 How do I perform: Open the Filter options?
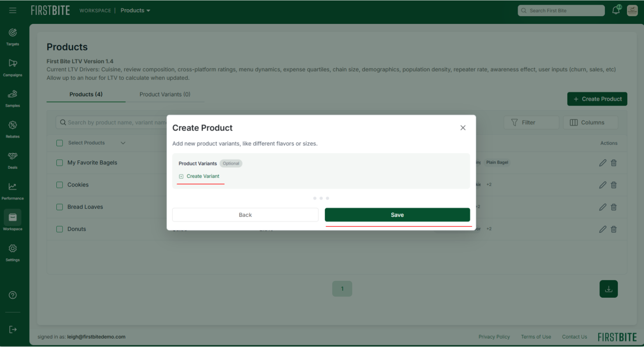point(531,123)
